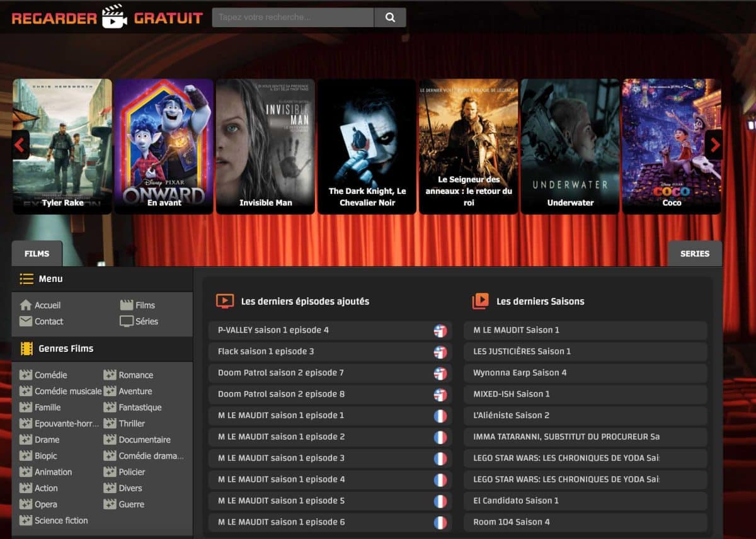This screenshot has width=756, height=539.
Task: Click the next arrow on the movie carousel
Action: (x=714, y=145)
